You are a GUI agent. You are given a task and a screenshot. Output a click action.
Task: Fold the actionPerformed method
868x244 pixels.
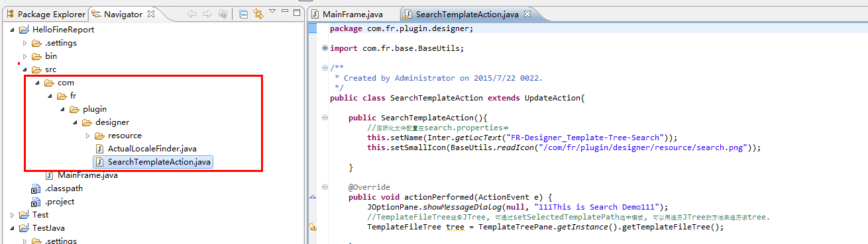tap(324, 187)
